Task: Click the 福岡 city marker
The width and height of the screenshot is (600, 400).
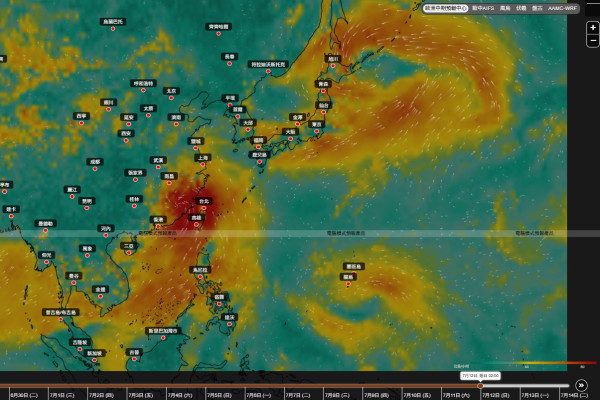Action: click(258, 140)
